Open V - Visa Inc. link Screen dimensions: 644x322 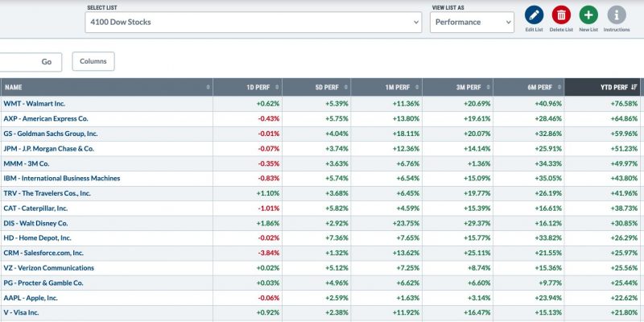tap(21, 312)
